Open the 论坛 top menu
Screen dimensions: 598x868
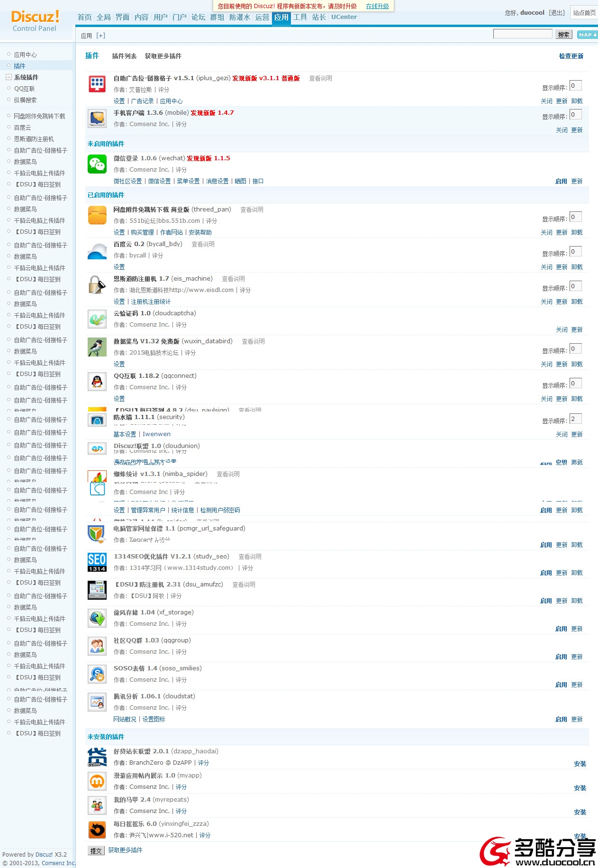coord(199,17)
